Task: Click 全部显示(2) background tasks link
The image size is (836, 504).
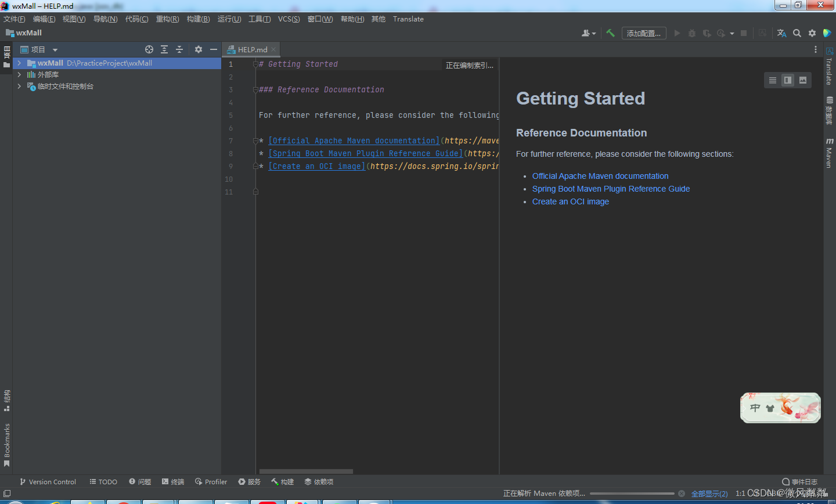Action: (709, 494)
